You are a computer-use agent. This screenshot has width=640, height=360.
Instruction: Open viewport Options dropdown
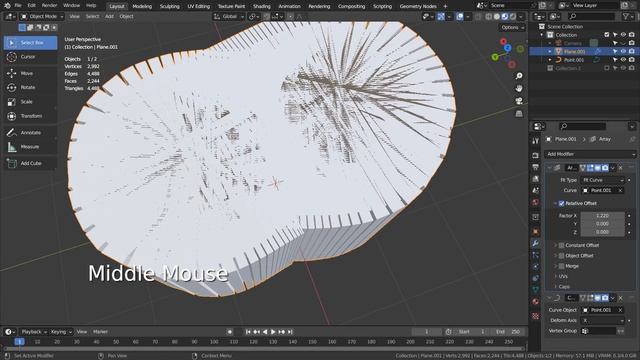tap(511, 28)
